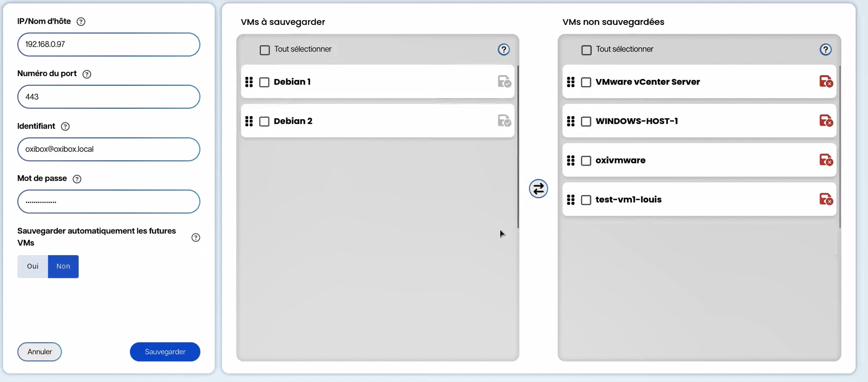The height and width of the screenshot is (382, 868).
Task: Check Tout sélectionner in VMs à sauvegarder
Action: point(265,50)
